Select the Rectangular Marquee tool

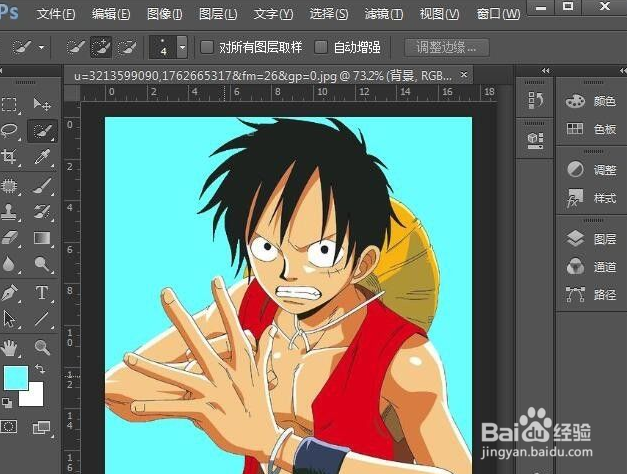10,105
